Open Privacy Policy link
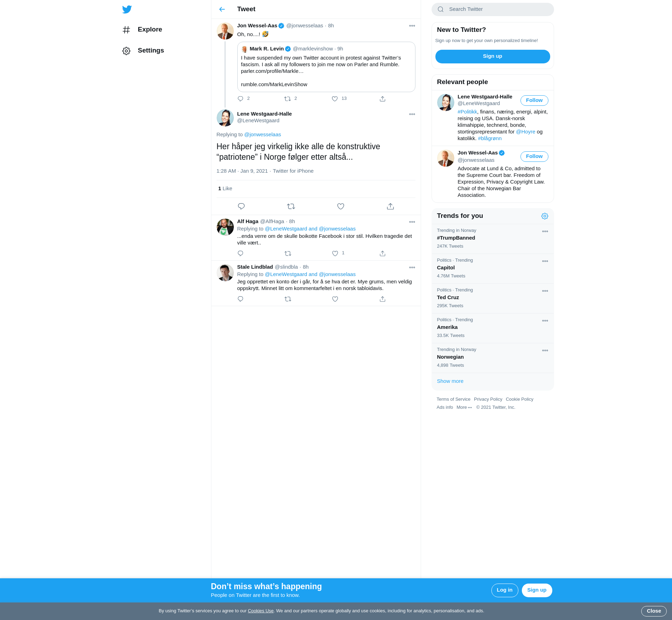Image resolution: width=672 pixels, height=620 pixels. [x=488, y=399]
